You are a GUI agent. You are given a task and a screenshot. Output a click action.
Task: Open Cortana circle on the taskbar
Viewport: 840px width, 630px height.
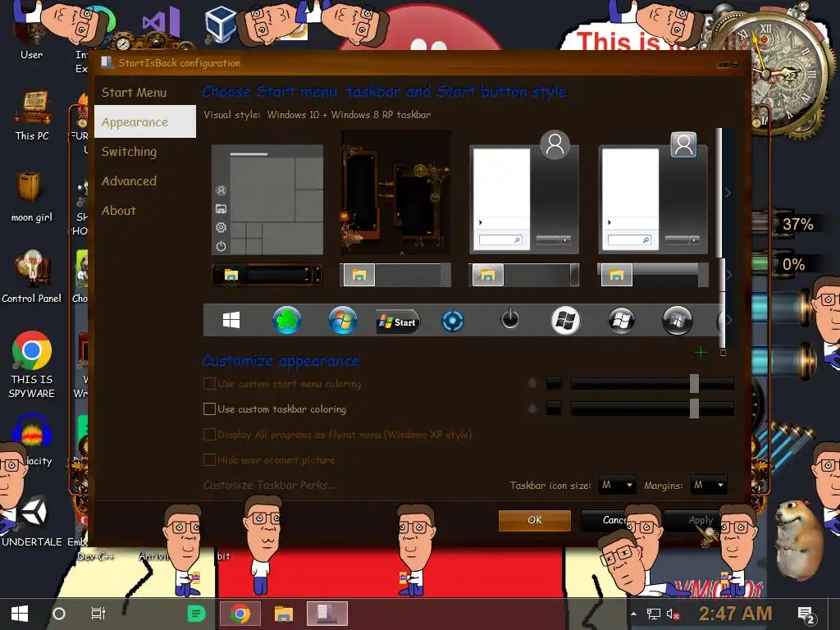[59, 614]
